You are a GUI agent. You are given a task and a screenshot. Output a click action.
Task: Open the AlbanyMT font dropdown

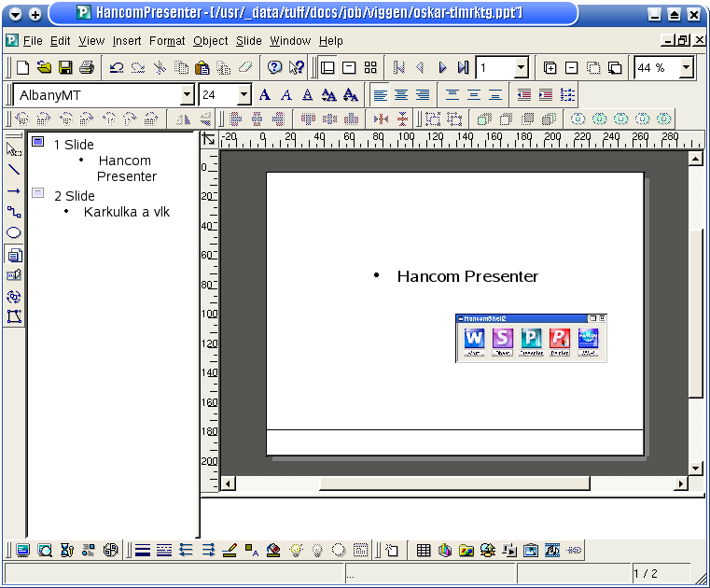click(187, 95)
